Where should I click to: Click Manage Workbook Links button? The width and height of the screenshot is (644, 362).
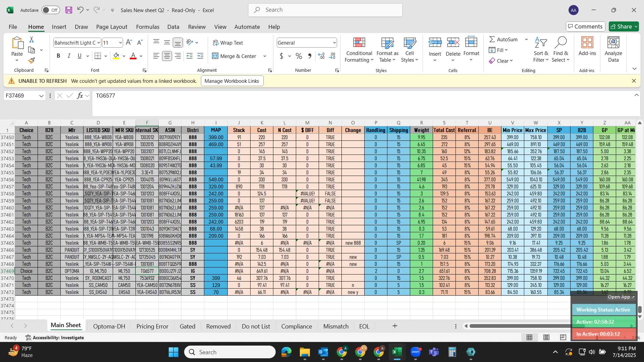tap(232, 81)
